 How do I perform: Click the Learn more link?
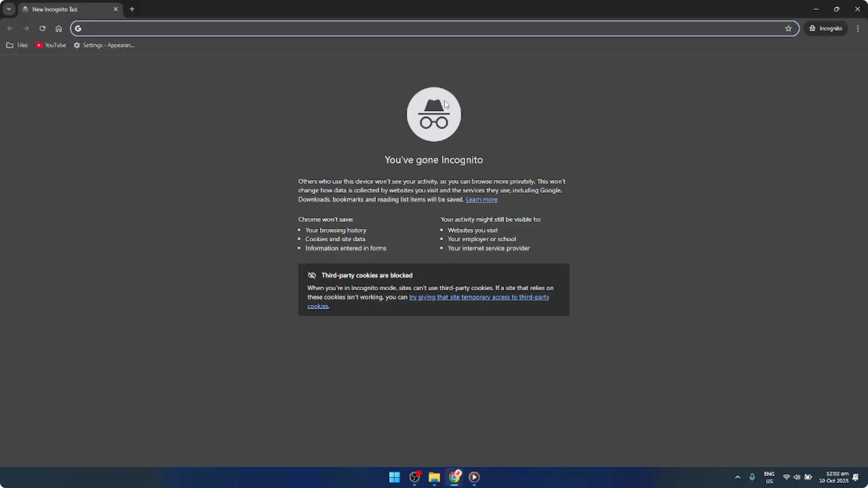point(482,199)
